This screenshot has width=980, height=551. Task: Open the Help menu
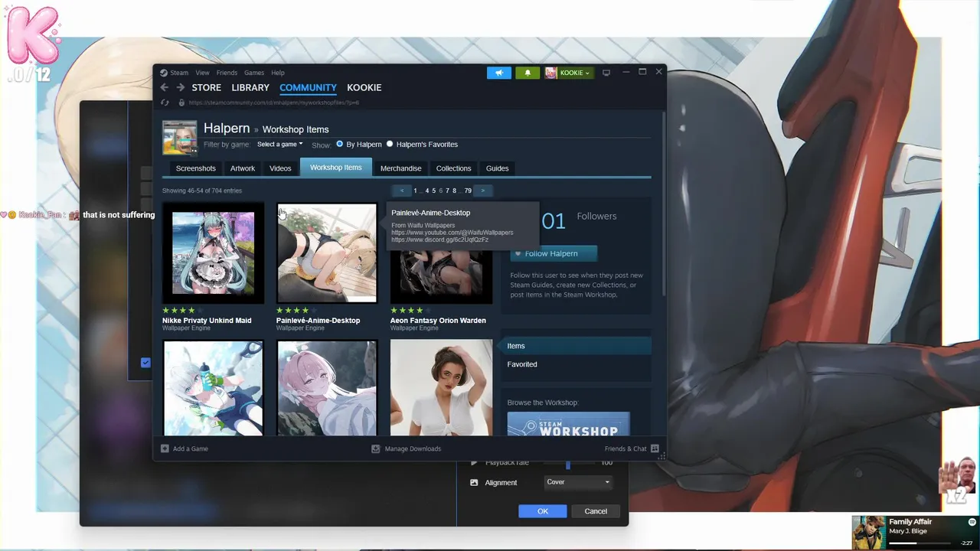pos(278,73)
